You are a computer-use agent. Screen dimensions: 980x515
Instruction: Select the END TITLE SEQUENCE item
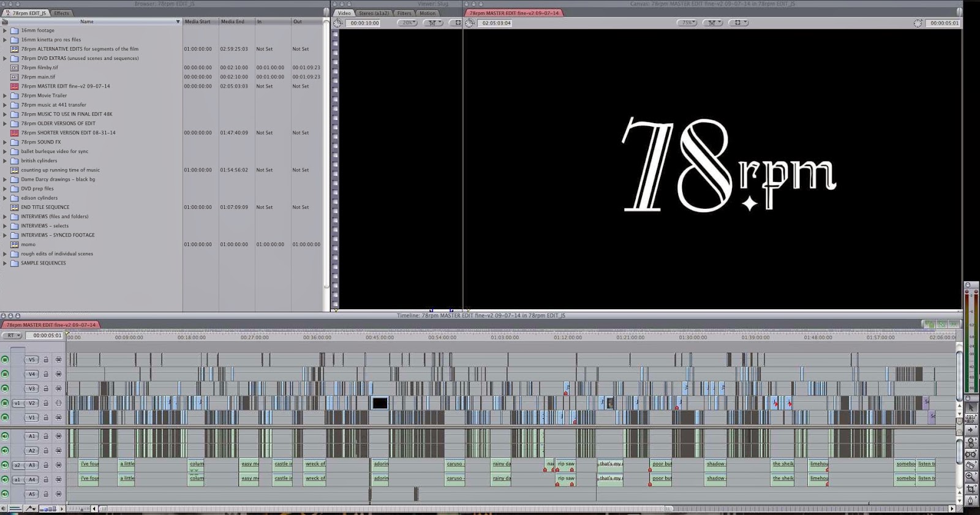(x=45, y=207)
